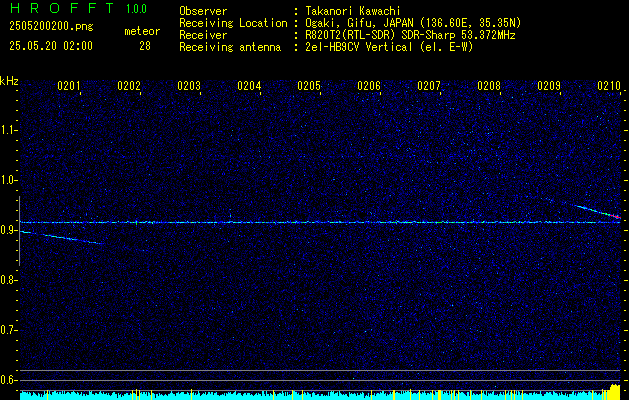Click the 0.6 kHz axis label
The image size is (629, 400).
click(x=8, y=380)
